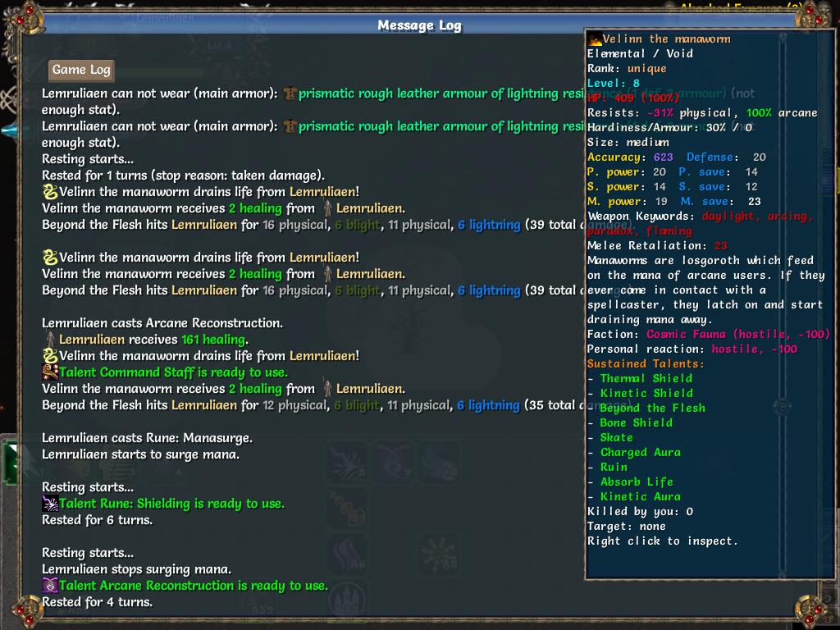Image resolution: width=840 pixels, height=630 pixels.
Task: Click '161 healing' in the log
Action: point(213,340)
